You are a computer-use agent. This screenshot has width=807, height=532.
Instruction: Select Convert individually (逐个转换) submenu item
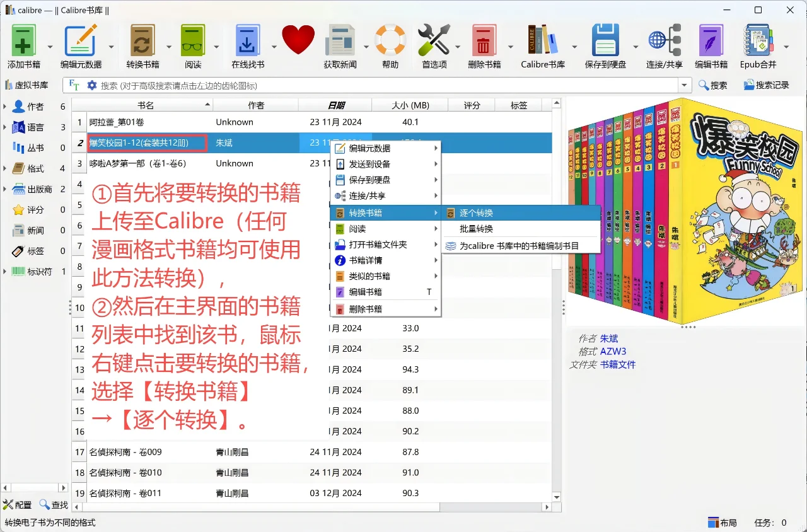521,213
